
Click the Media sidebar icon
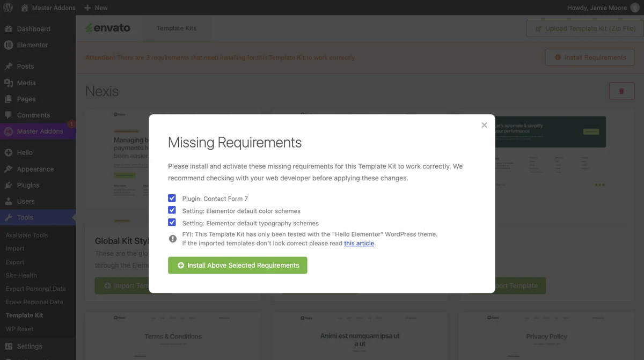(9, 83)
